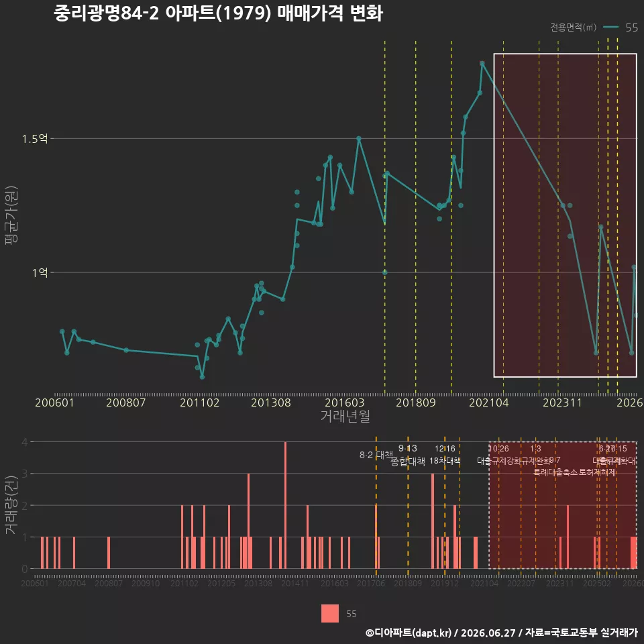Click the 201603 x-axis label on price chart

pos(344,402)
